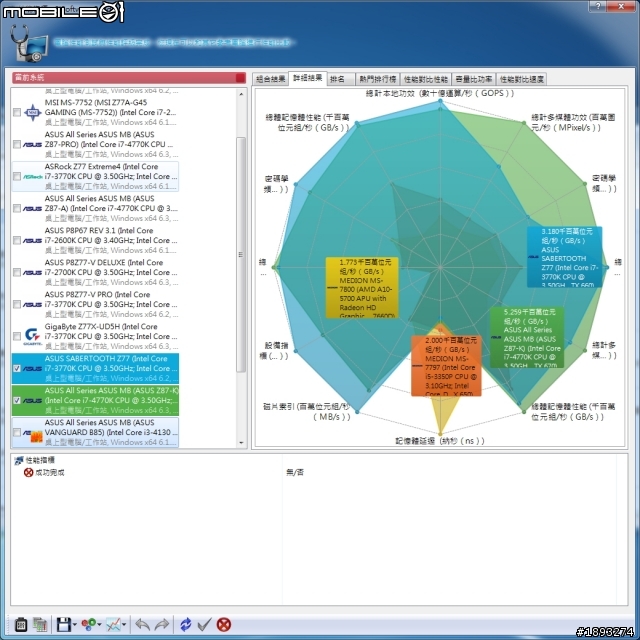Click the blue SABERTOOTH Z77 chart tooltip
Screen dimensions: 640x640
pyautogui.click(x=564, y=257)
